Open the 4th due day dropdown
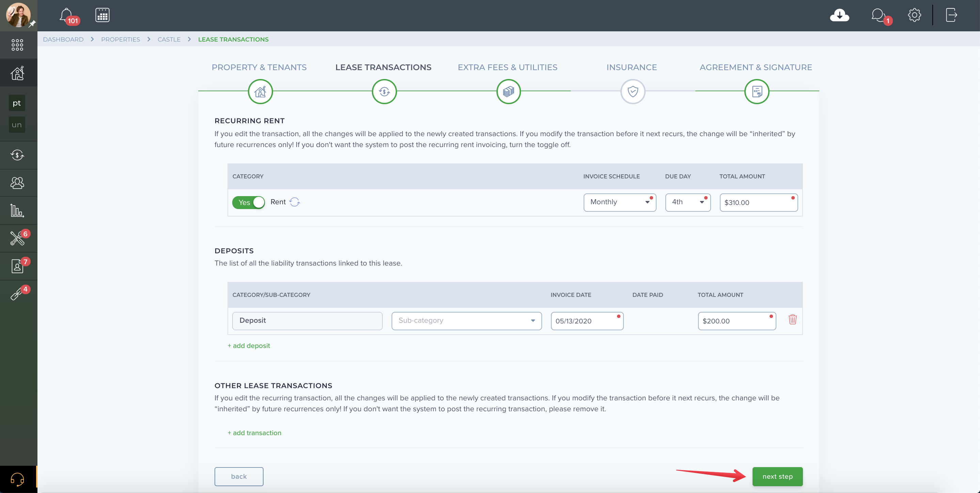 [688, 202]
